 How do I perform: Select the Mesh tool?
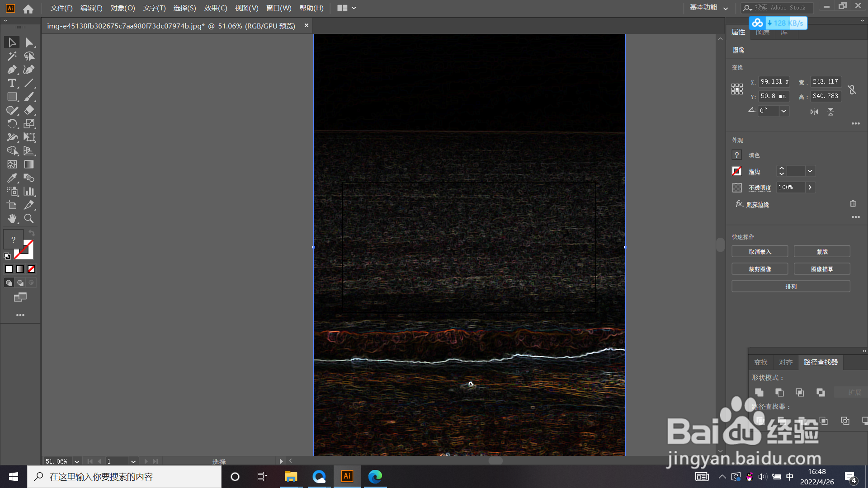point(12,164)
